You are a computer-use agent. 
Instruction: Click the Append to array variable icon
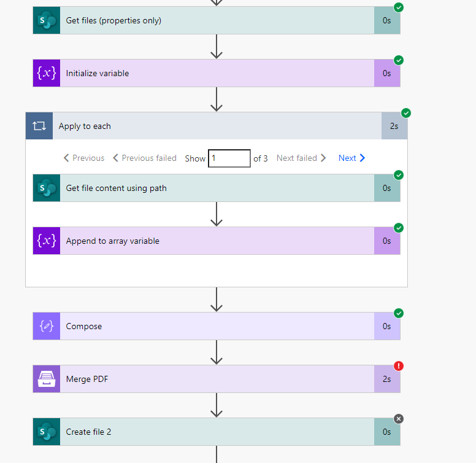coord(47,241)
